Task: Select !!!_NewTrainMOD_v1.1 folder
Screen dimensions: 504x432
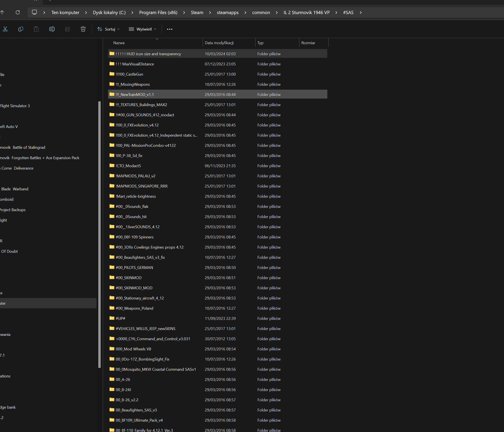Action: pyautogui.click(x=217, y=94)
